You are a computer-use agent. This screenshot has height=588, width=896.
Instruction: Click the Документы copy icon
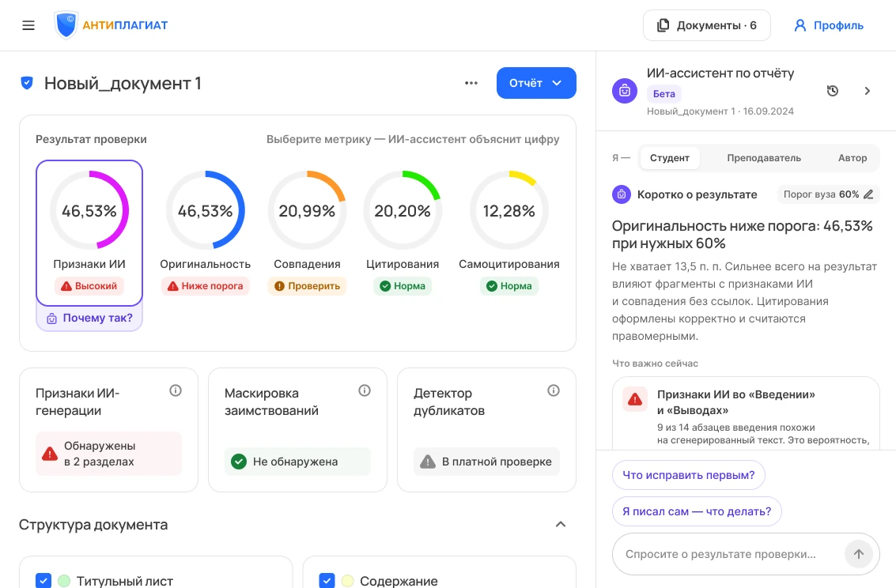click(663, 25)
